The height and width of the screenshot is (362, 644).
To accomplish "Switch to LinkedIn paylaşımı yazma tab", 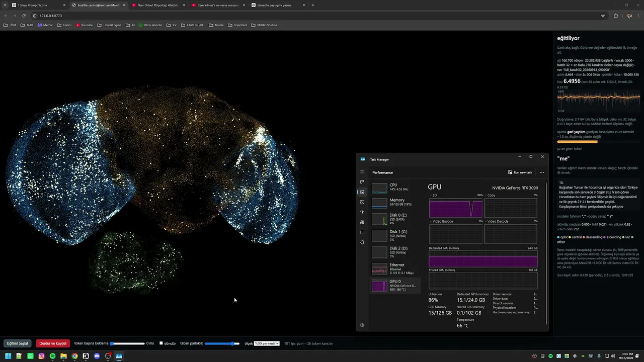I will pos(278,5).
